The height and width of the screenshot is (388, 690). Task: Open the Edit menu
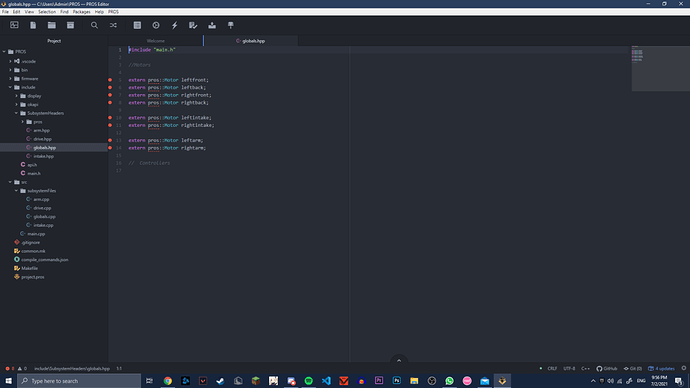tap(16, 12)
